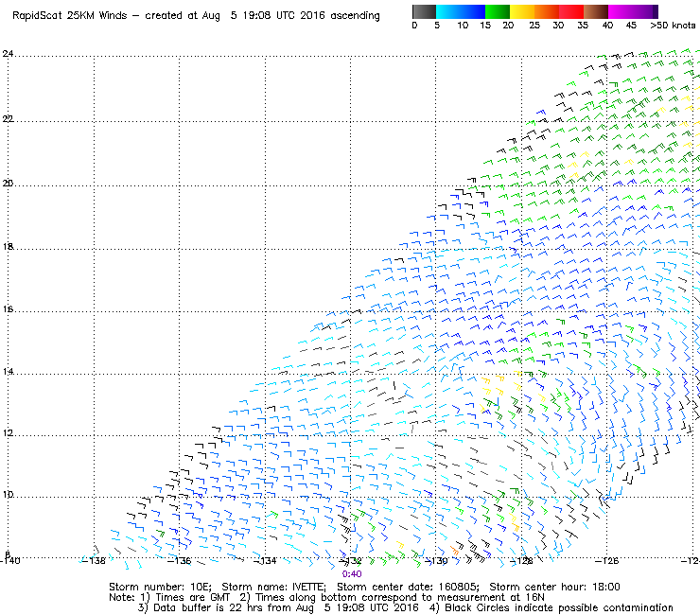Image resolution: width=700 pixels, height=615 pixels.
Task: Click the latitude axis label '24'
Action: [8, 54]
